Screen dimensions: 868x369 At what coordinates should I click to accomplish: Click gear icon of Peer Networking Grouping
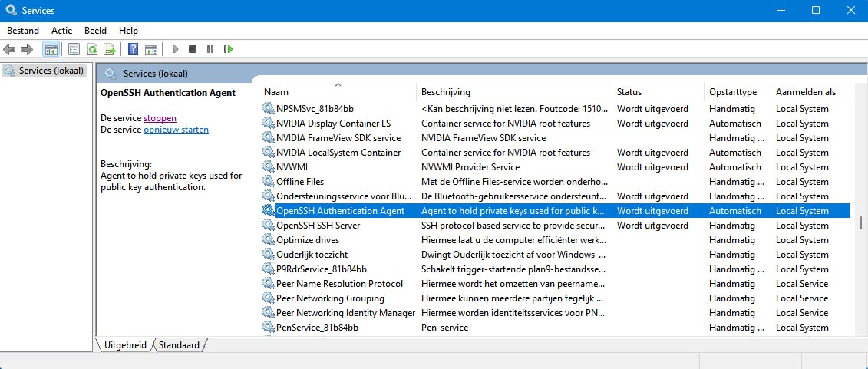point(268,298)
